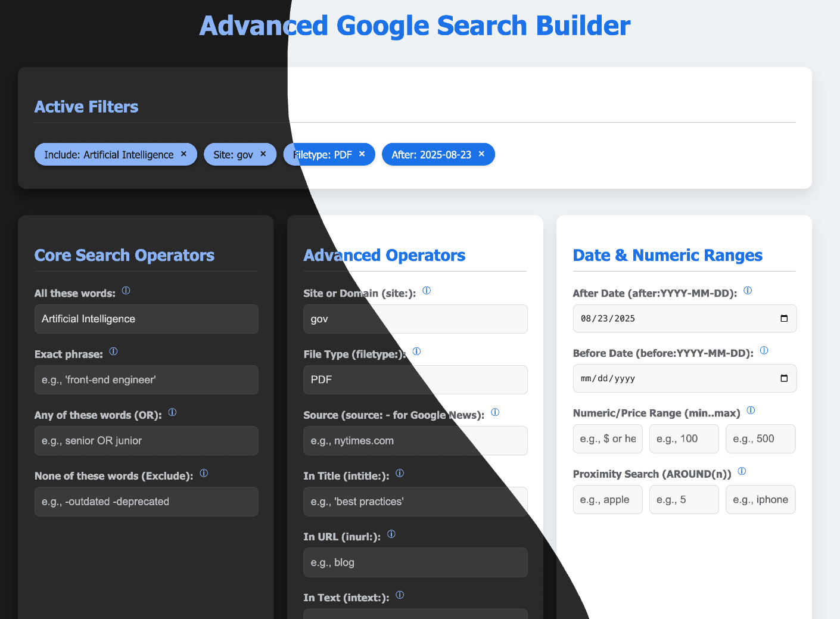Click info icon next to 'In Text (intext:)'
The image size is (840, 619).
pyautogui.click(x=400, y=595)
